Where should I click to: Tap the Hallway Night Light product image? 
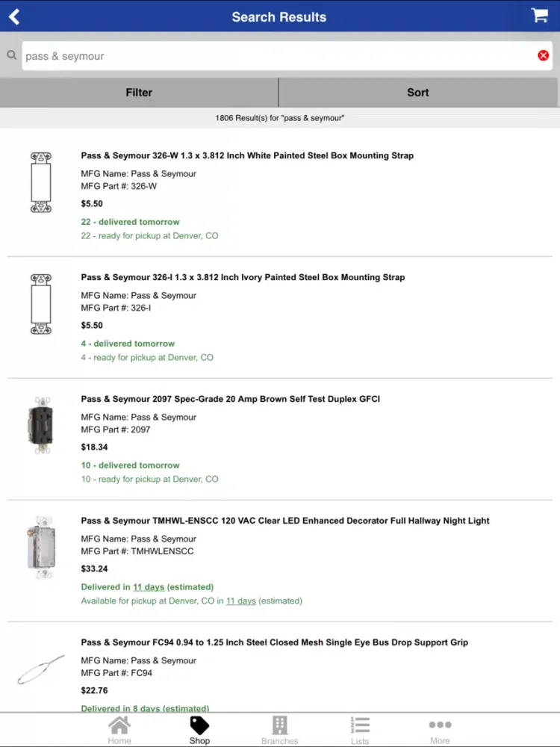[40, 548]
